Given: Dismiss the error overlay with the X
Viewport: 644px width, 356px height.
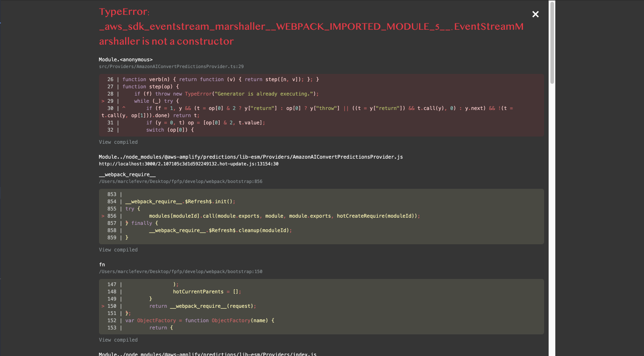Looking at the screenshot, I should point(535,14).
